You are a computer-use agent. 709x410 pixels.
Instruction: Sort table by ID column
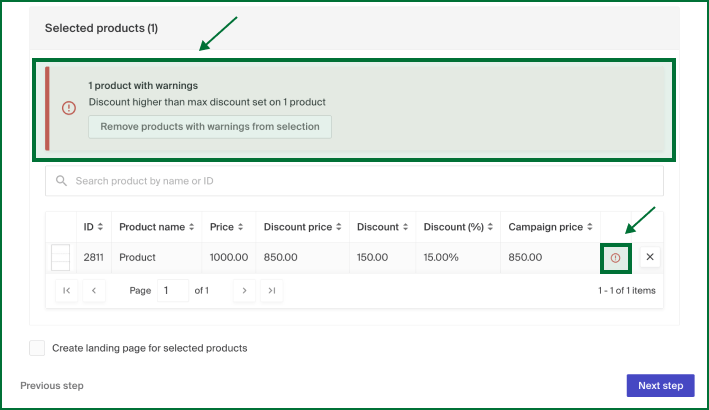tap(93, 227)
